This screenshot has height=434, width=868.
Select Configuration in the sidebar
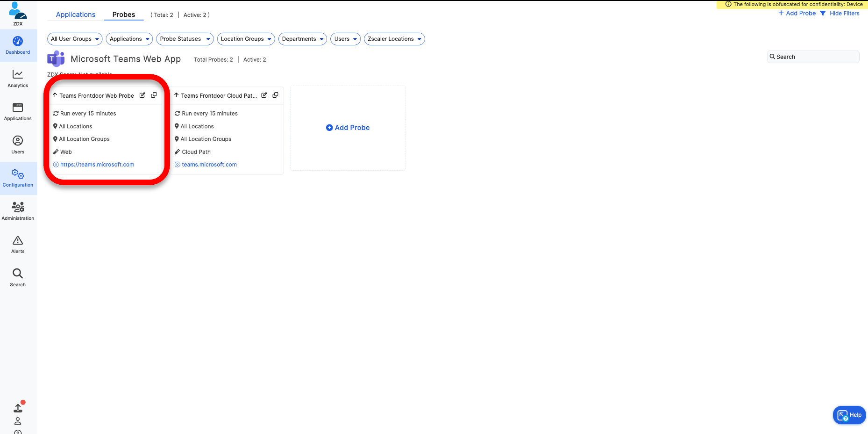pos(18,179)
